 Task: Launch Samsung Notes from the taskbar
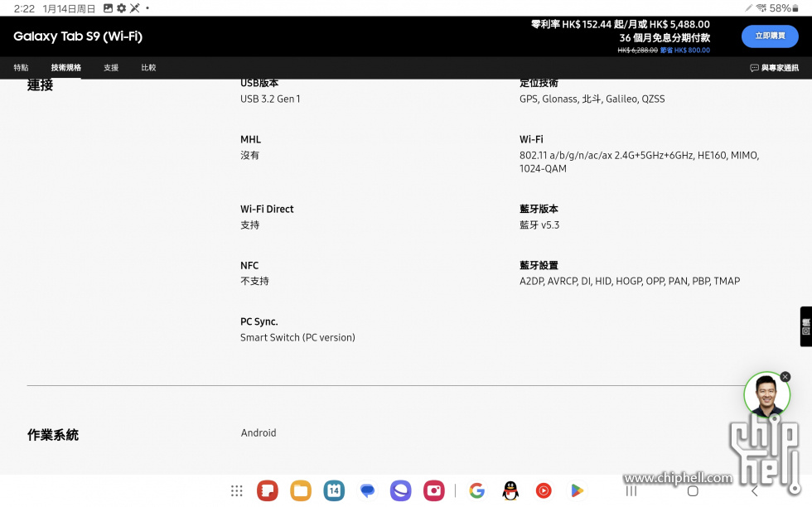point(267,490)
